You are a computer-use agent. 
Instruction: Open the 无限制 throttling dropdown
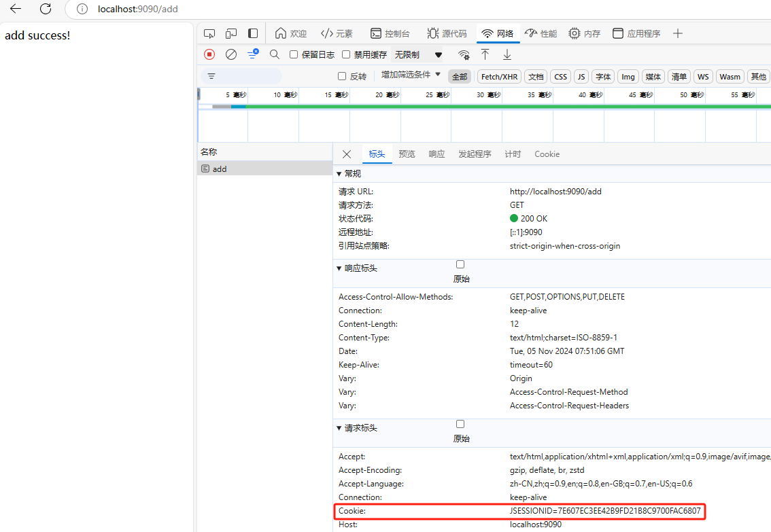point(417,54)
